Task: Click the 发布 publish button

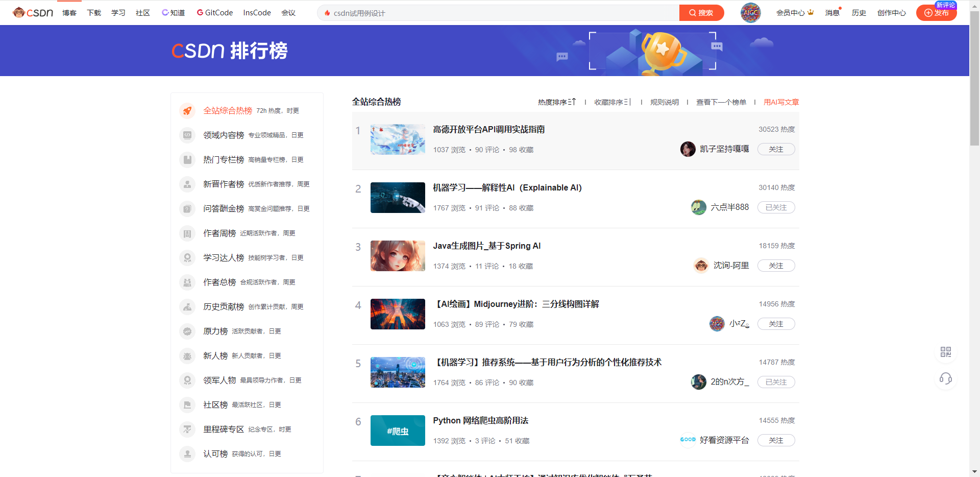Action: click(x=936, y=13)
